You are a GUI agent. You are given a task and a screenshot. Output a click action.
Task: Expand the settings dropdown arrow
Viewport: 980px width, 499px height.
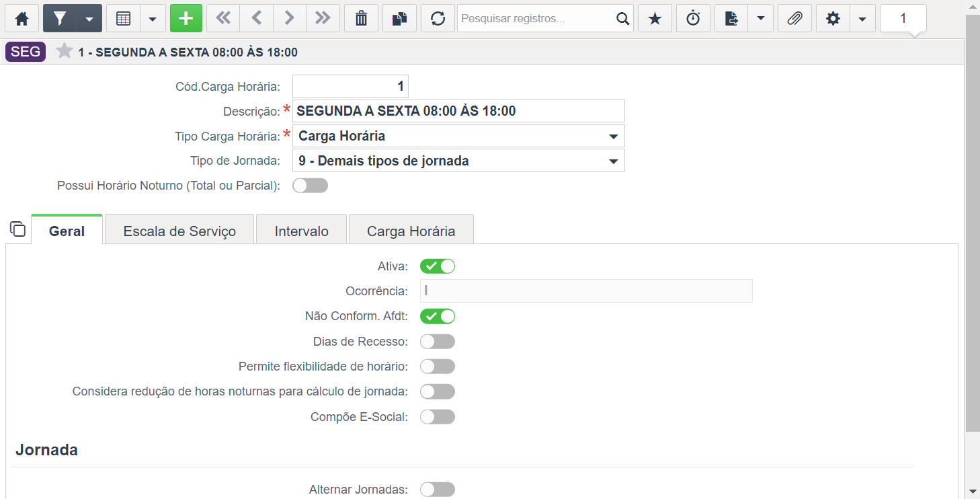[x=862, y=18]
